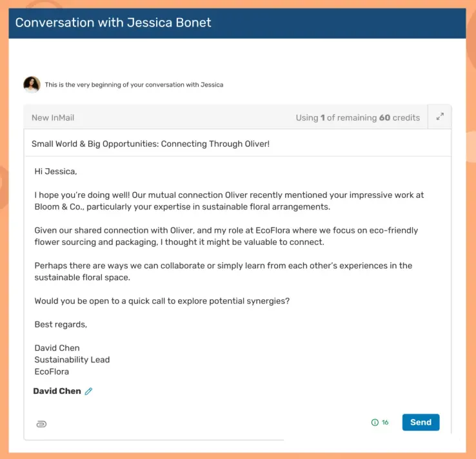This screenshot has height=459, width=476.
Task: Open Jessica's profile photo avatar
Action: 32,84
